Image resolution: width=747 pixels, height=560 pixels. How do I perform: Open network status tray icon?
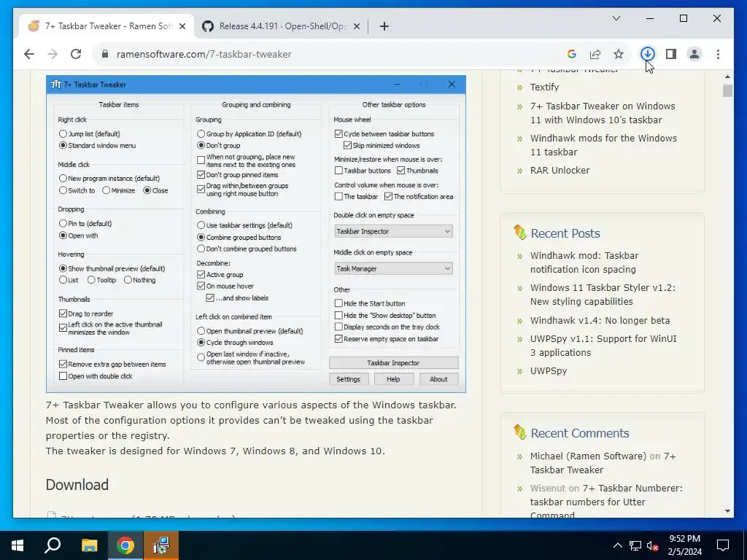[635, 545]
